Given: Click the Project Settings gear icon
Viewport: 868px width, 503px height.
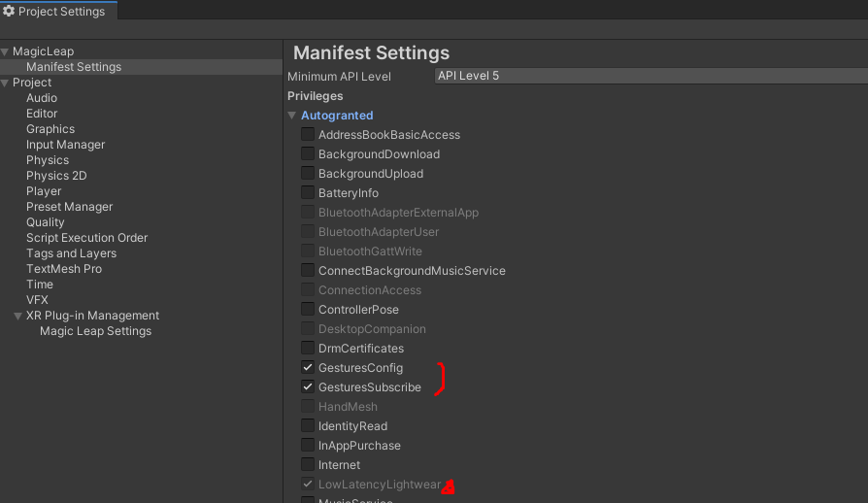Looking at the screenshot, I should click(x=9, y=12).
